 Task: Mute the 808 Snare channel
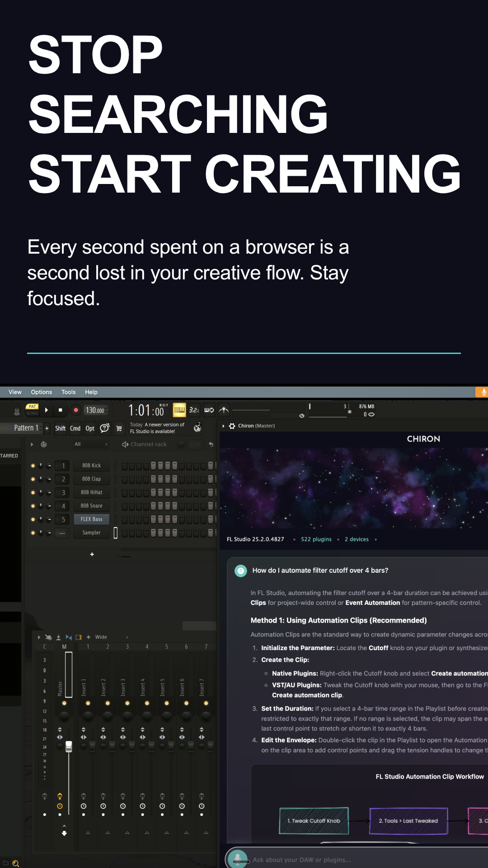tap(33, 506)
